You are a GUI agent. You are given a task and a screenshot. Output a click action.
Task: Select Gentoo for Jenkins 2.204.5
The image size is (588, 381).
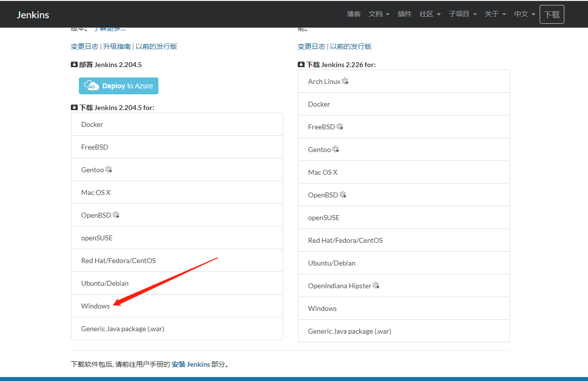coord(177,170)
